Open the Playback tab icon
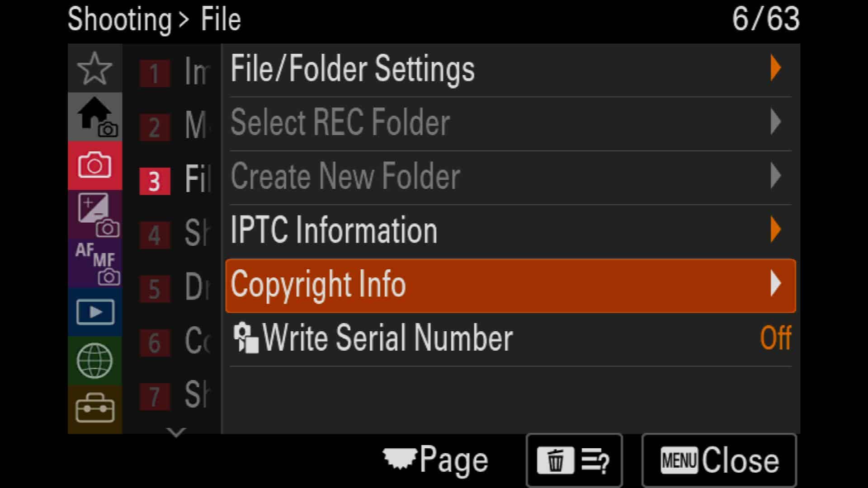The image size is (868, 488). 94,312
